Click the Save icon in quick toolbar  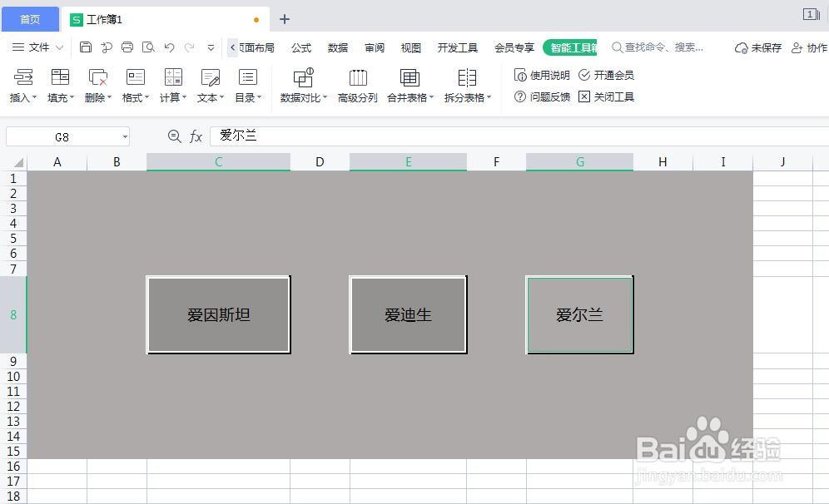[x=85, y=47]
